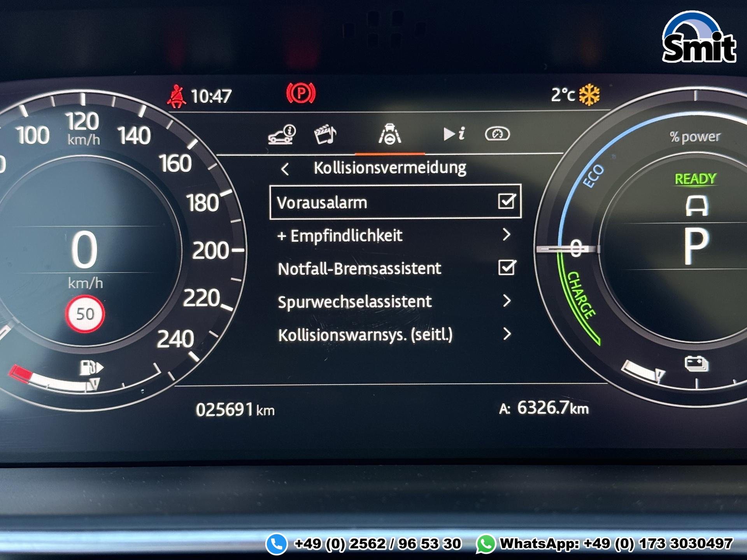The image size is (747, 560).
Task: Click the 50 speed limit sign
Action: pyautogui.click(x=85, y=314)
